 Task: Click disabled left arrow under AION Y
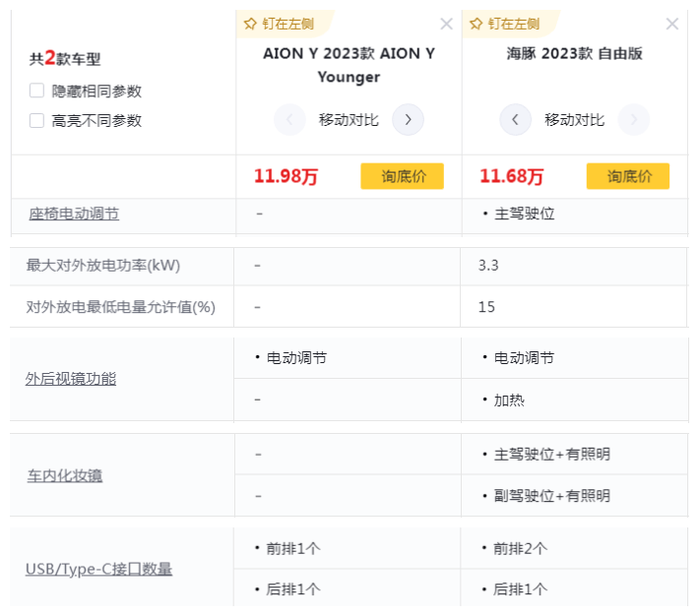289,119
